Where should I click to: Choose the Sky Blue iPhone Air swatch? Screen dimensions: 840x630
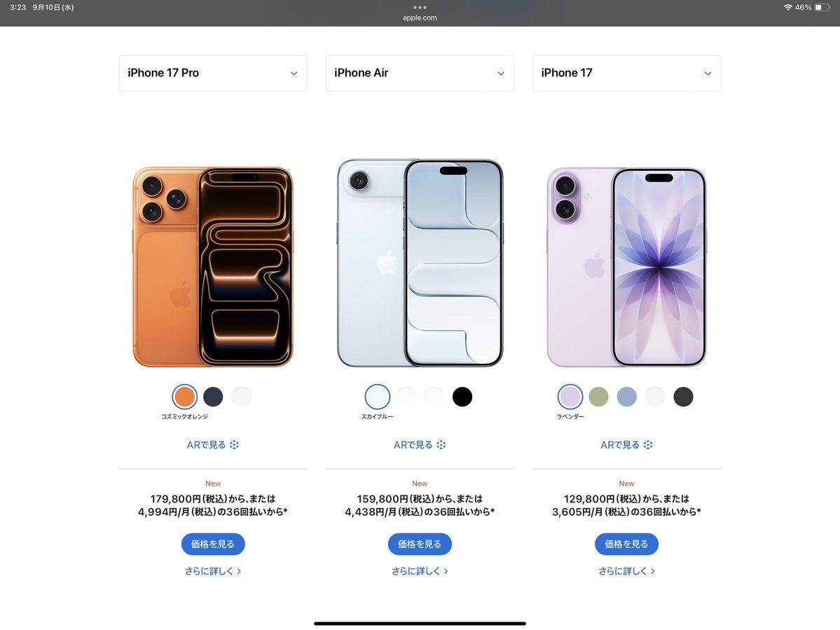pos(377,397)
